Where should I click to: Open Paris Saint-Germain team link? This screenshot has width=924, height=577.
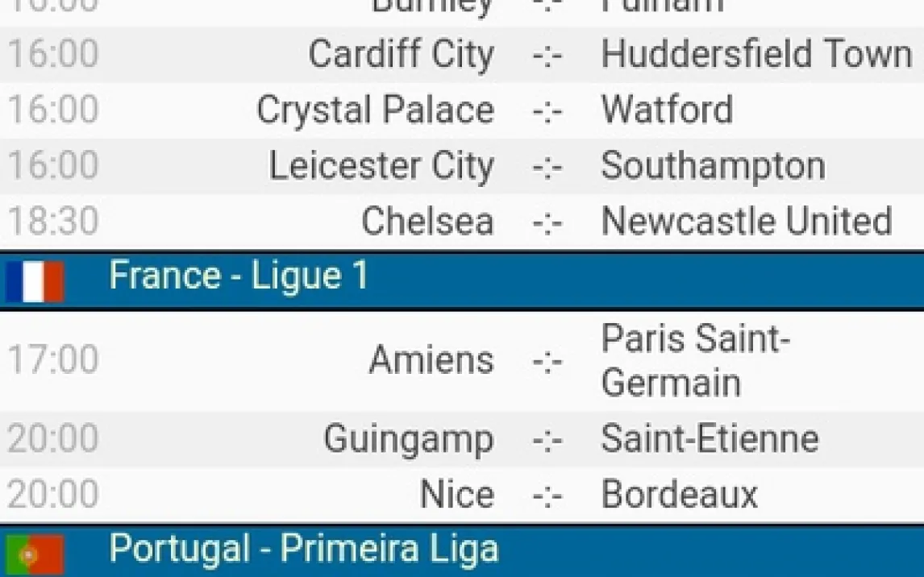(695, 360)
